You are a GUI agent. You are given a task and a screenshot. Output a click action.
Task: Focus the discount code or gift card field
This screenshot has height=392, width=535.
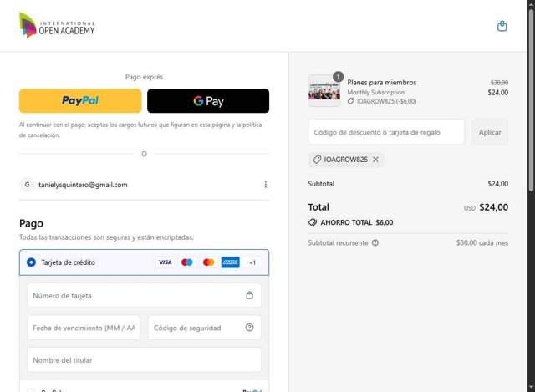(386, 132)
